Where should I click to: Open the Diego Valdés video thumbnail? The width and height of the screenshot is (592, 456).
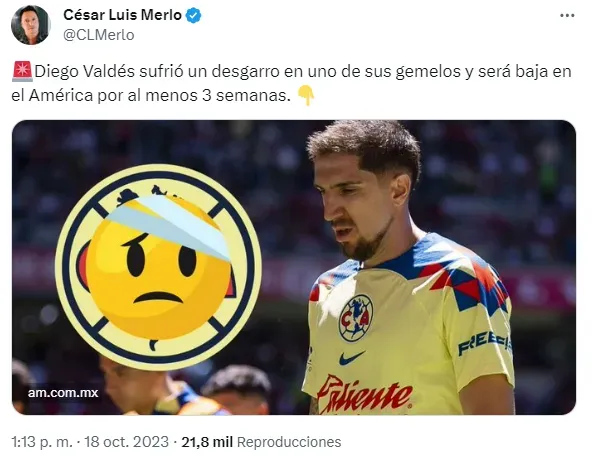click(294, 267)
